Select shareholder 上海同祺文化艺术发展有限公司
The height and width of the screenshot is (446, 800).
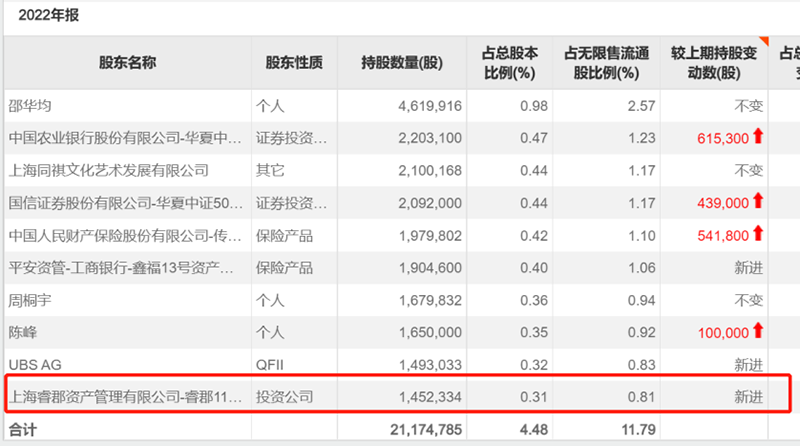pos(109,170)
